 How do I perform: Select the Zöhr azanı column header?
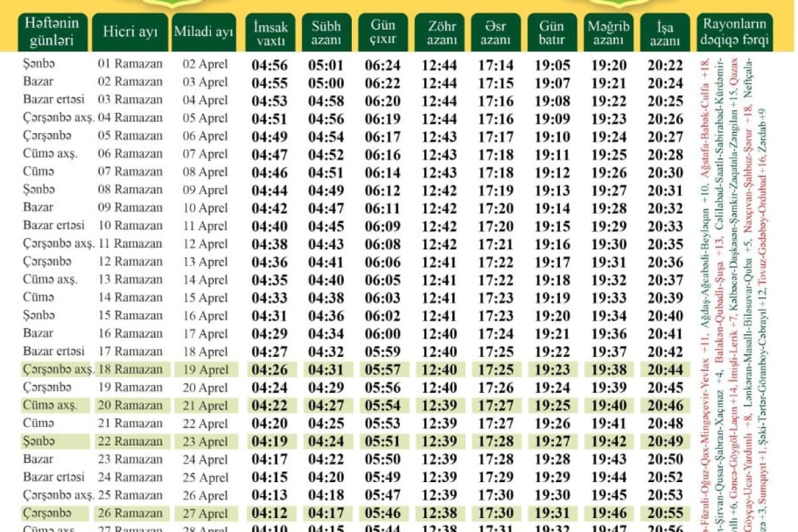[440, 33]
